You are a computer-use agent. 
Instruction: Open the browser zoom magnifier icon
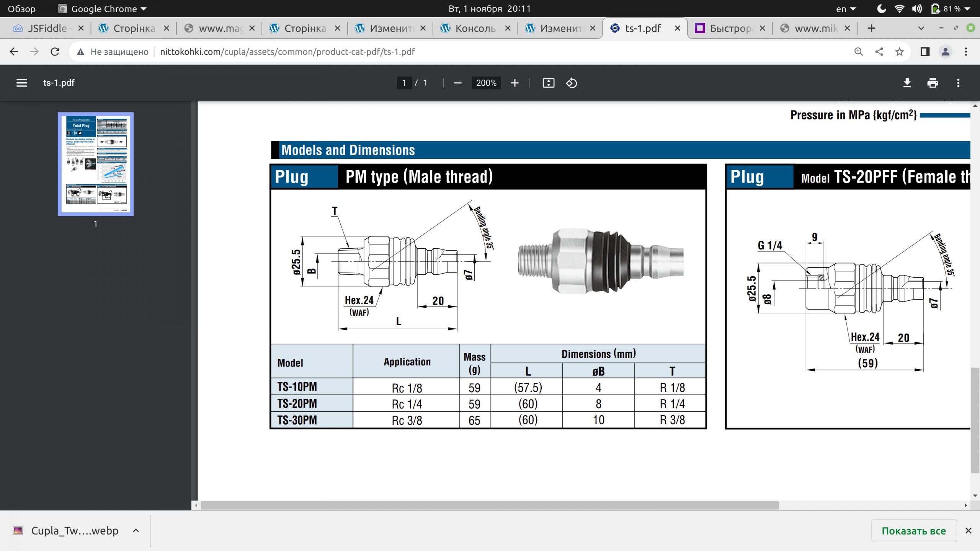coord(859,52)
